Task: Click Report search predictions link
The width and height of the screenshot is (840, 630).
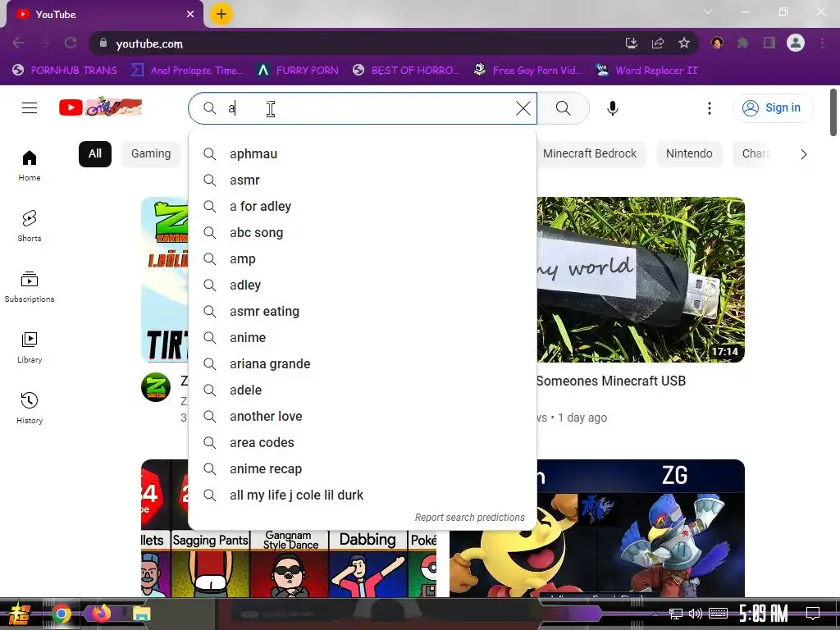Action: pos(470,518)
